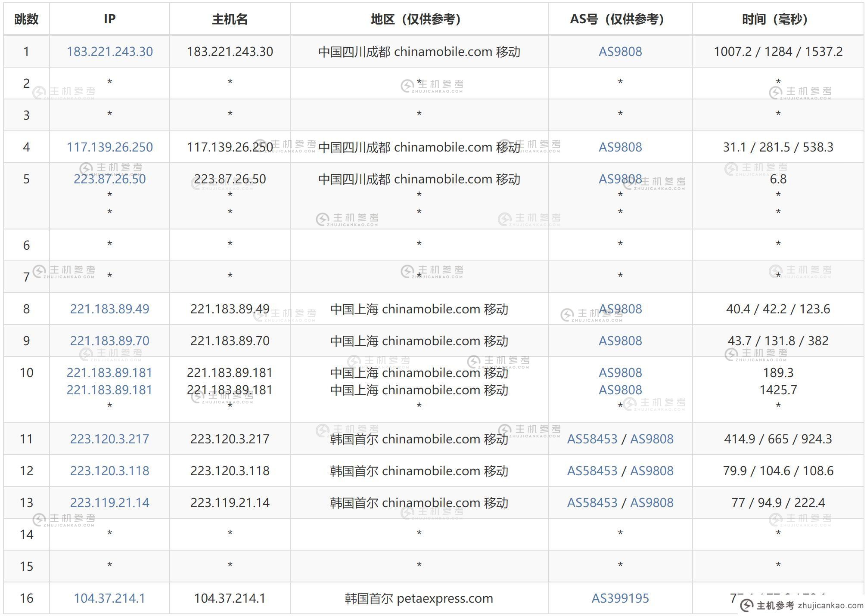
Task: Click time value 1007.2 / 1284 / 1537.2
Action: click(x=778, y=52)
